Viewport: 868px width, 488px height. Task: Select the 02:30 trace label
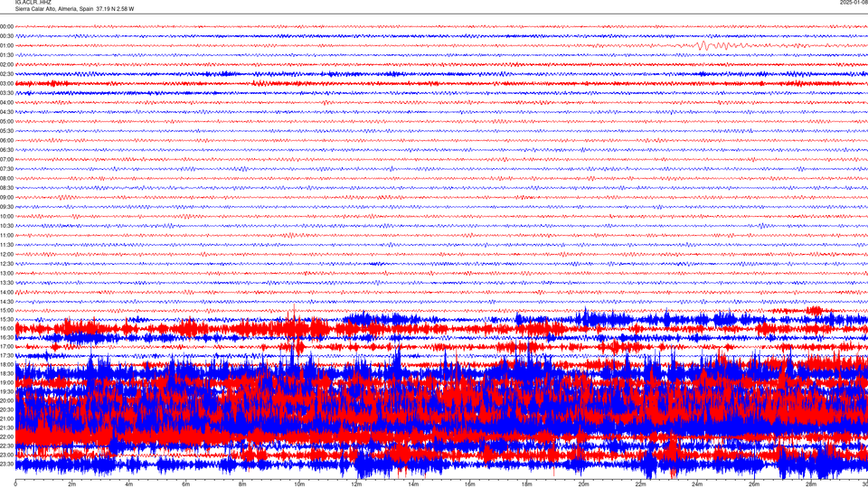tap(6, 74)
